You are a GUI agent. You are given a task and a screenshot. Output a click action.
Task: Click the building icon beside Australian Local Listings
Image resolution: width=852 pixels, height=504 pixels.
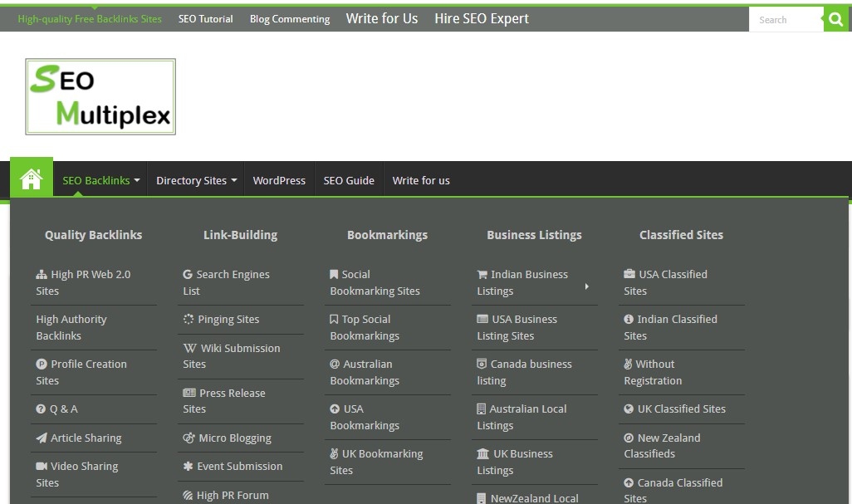[481, 409]
